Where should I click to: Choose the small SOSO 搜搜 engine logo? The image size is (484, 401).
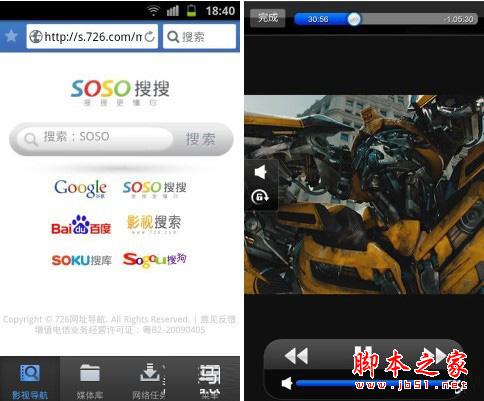pyautogui.click(x=154, y=189)
